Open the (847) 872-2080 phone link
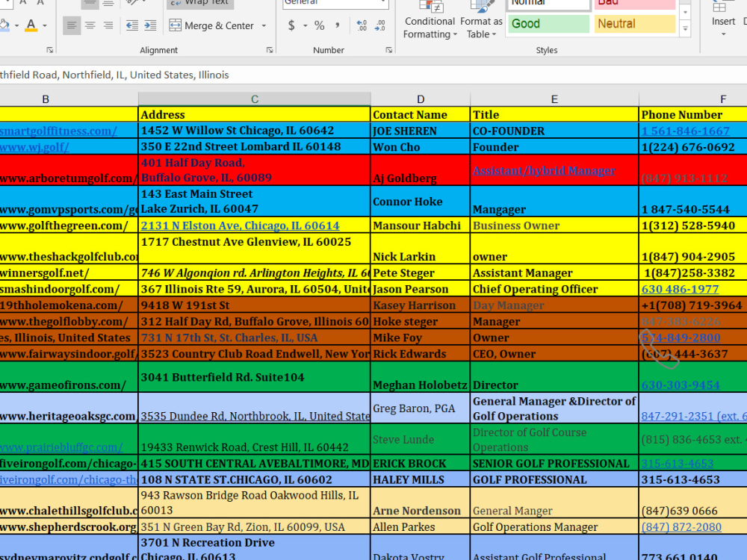Viewport: 747px width, 560px height. tap(681, 527)
